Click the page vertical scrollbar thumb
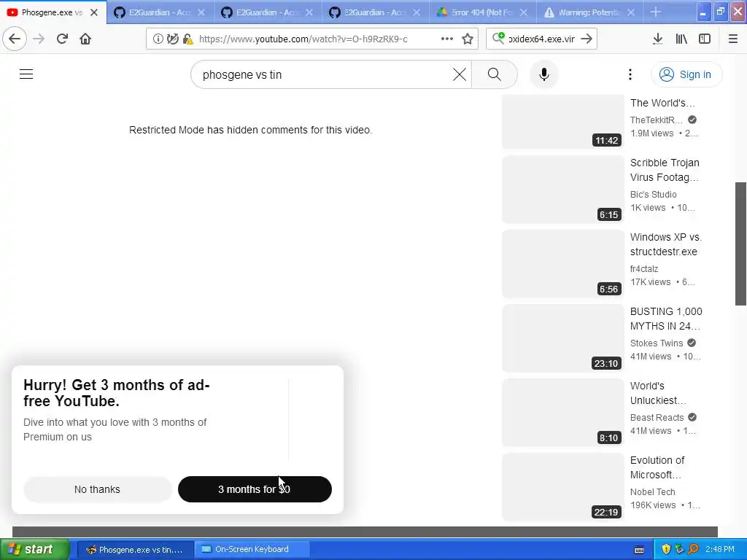This screenshot has height=560, width=747. click(x=740, y=244)
